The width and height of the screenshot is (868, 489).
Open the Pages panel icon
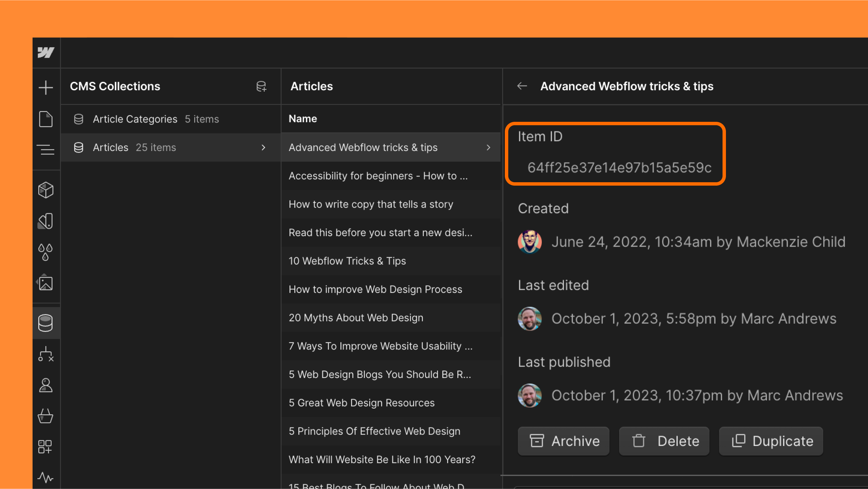click(x=46, y=119)
